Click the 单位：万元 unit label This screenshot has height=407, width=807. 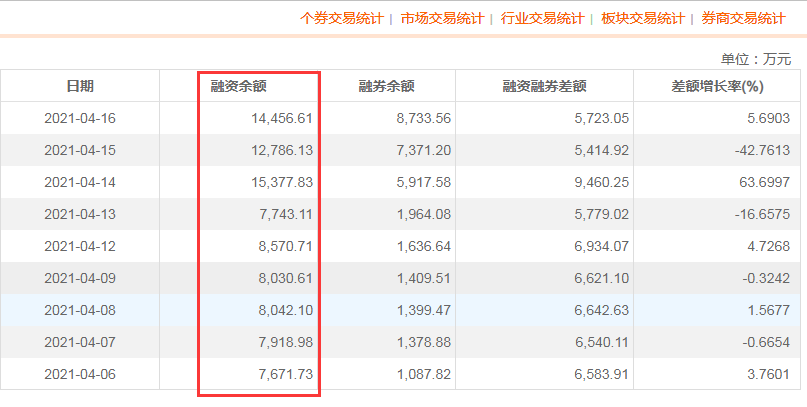(756, 59)
